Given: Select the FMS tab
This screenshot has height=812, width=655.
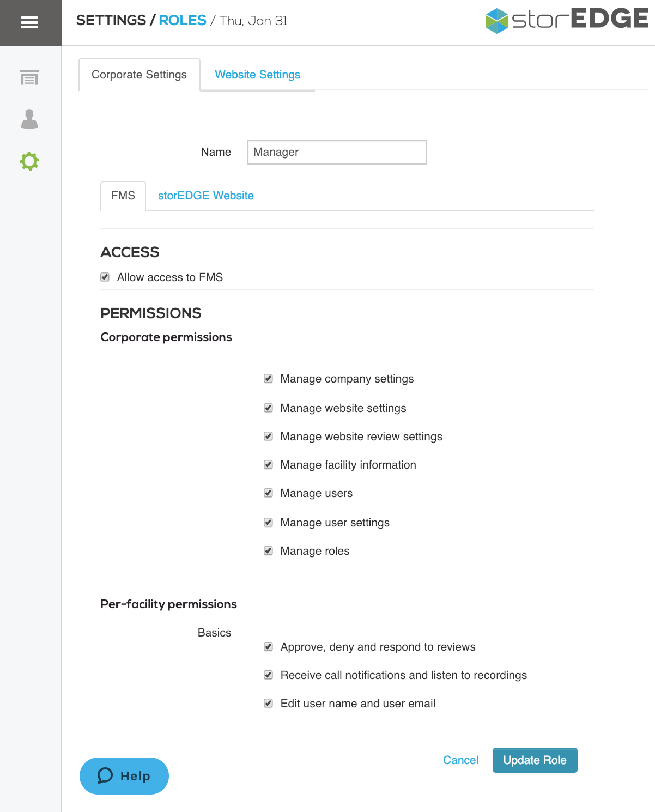Looking at the screenshot, I should 123,195.
